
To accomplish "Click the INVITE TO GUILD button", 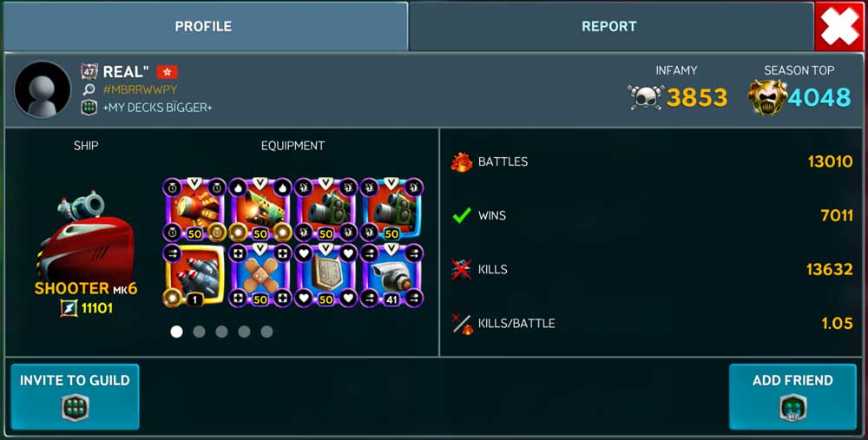I will pos(75,397).
